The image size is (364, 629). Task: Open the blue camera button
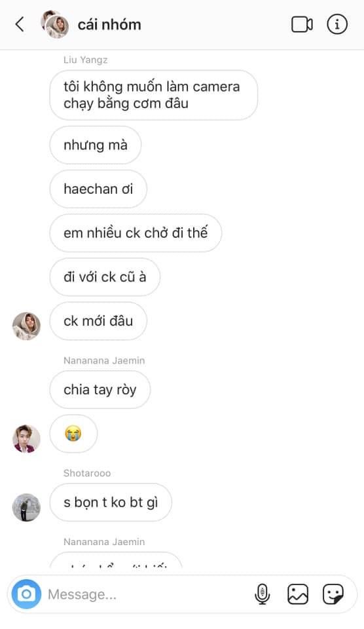pos(26,594)
